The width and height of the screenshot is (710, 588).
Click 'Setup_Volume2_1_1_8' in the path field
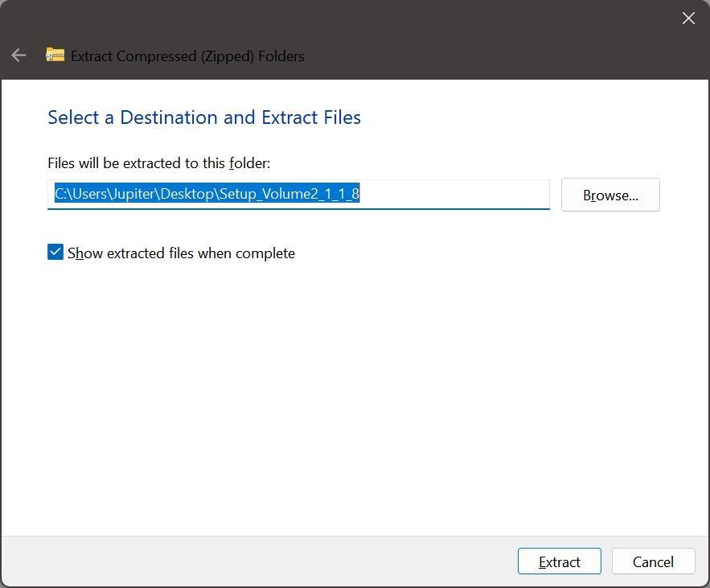click(289, 194)
